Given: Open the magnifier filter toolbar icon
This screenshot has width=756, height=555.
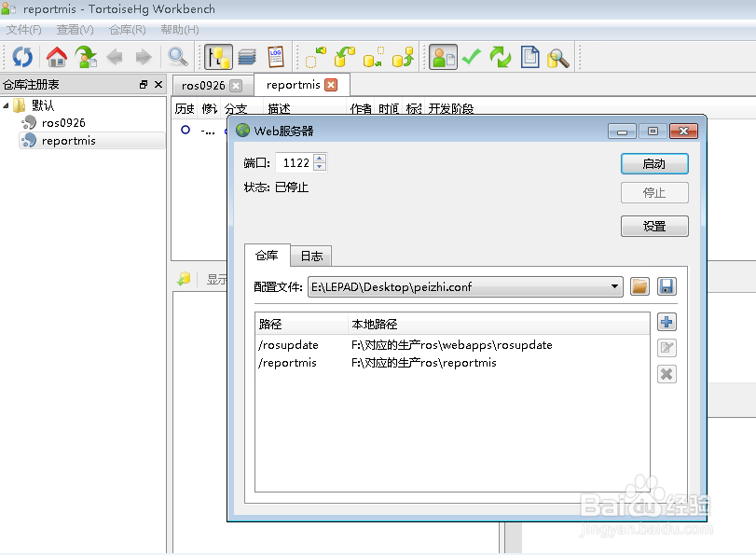Looking at the screenshot, I should click(177, 57).
